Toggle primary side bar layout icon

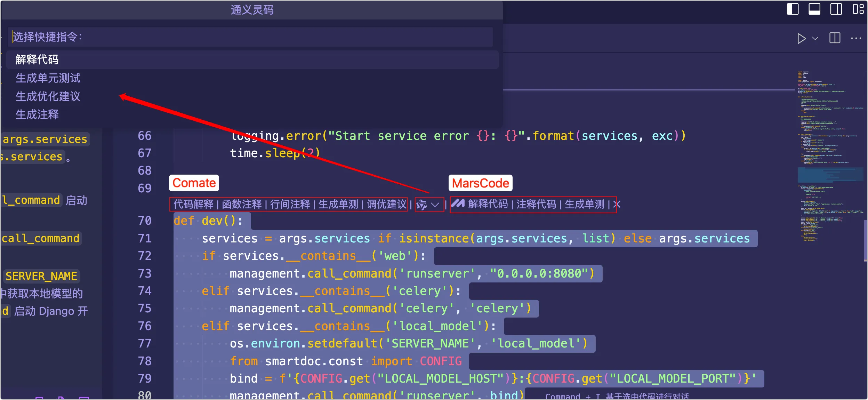(793, 9)
